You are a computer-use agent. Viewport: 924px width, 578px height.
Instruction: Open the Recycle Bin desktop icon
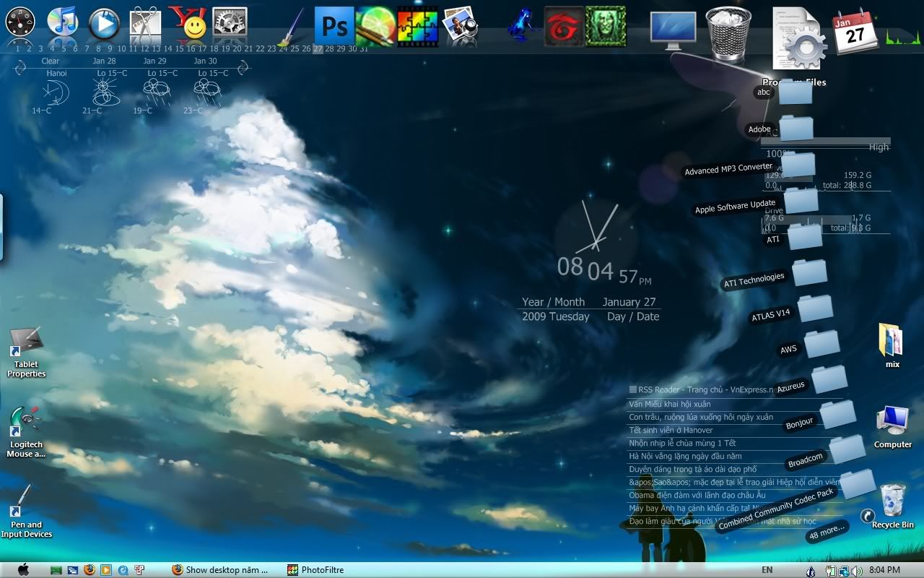(x=893, y=506)
